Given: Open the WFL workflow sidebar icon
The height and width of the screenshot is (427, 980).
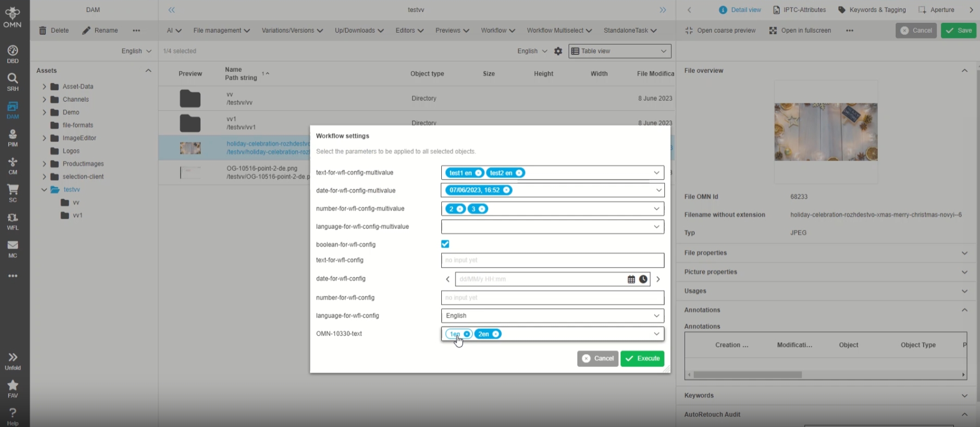Looking at the screenshot, I should click(x=13, y=221).
